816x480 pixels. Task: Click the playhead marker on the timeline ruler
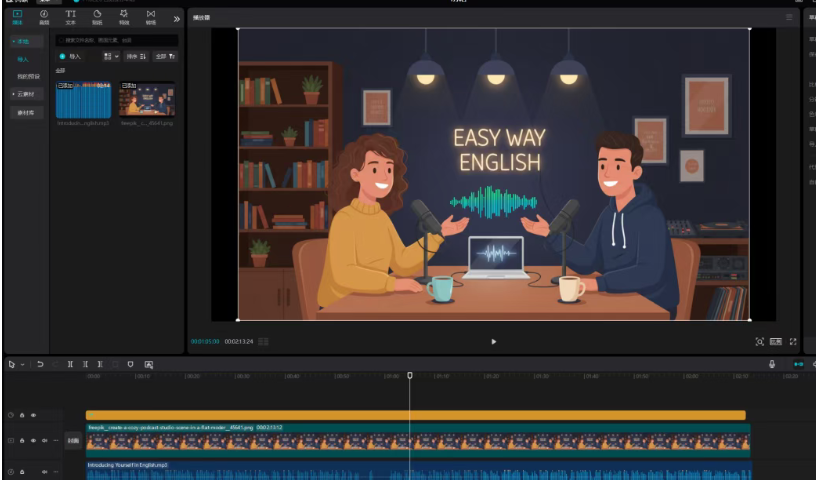[x=409, y=376]
